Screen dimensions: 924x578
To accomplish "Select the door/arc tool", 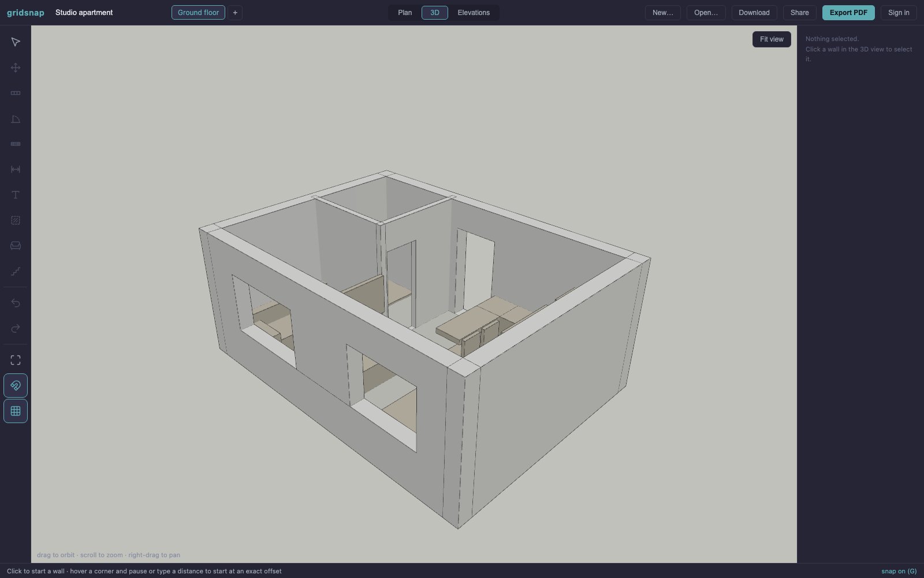I will (16, 118).
